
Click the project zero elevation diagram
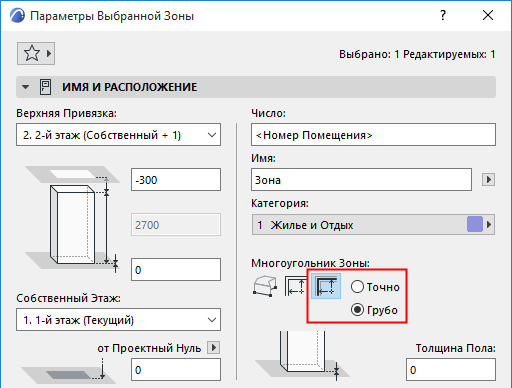(x=68, y=370)
